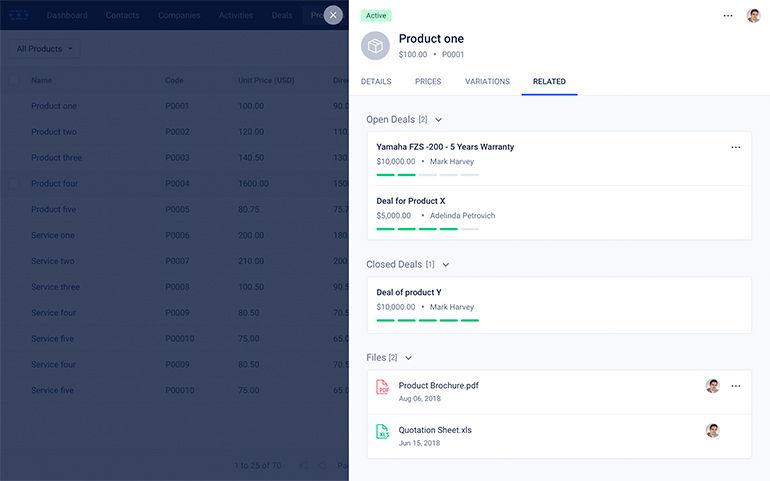This screenshot has width=770, height=481.
Task: Click the PDF icon for Product Brochure
Action: [382, 387]
